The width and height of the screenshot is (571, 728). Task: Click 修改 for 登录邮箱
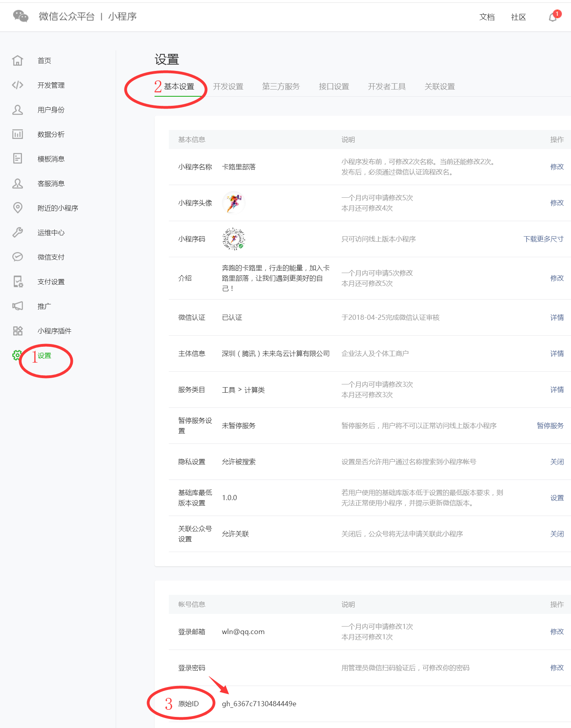coord(557,632)
